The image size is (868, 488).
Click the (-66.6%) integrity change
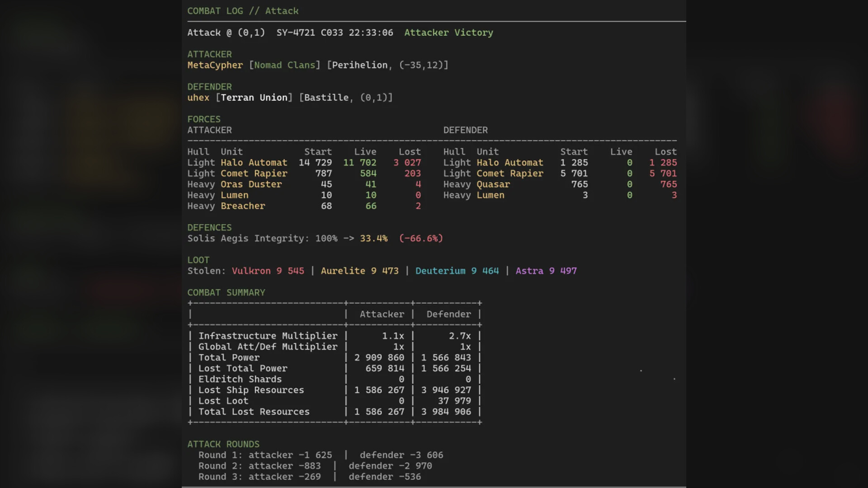[x=421, y=239]
